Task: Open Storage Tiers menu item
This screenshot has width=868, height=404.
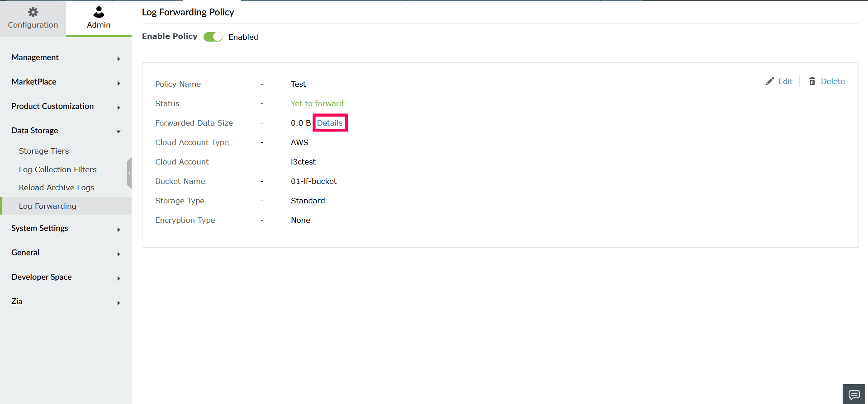Action: (x=44, y=151)
